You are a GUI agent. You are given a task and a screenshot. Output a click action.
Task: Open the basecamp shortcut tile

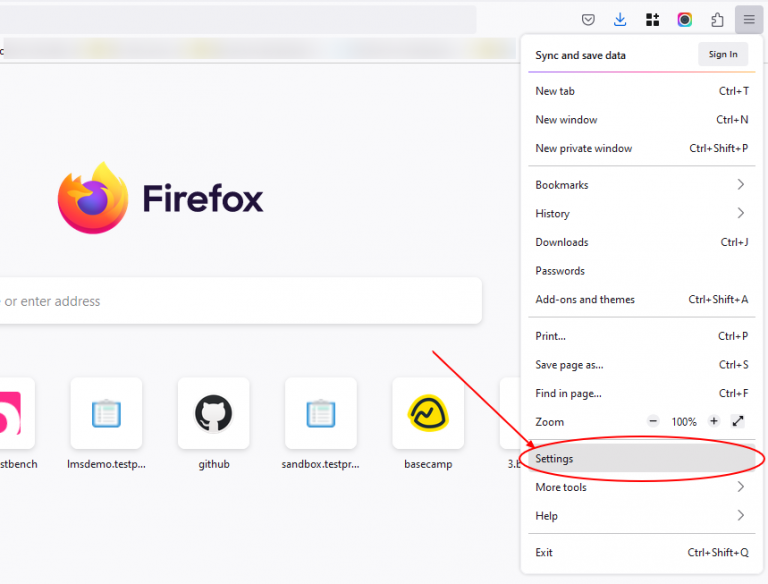point(428,413)
